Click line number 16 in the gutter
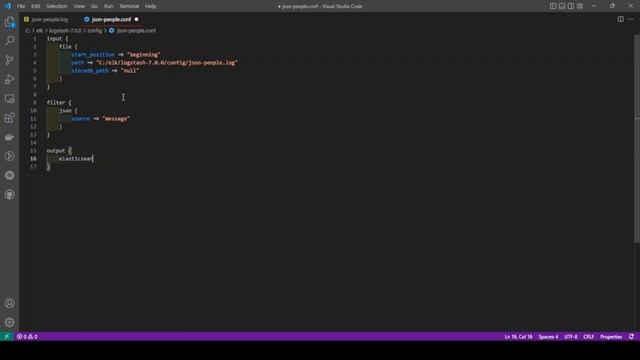Image resolution: width=640 pixels, height=360 pixels. 33,159
